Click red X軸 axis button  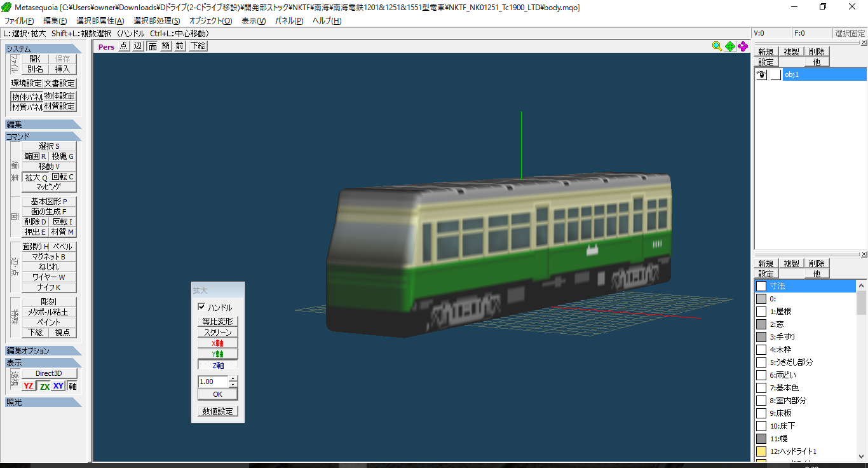(217, 343)
